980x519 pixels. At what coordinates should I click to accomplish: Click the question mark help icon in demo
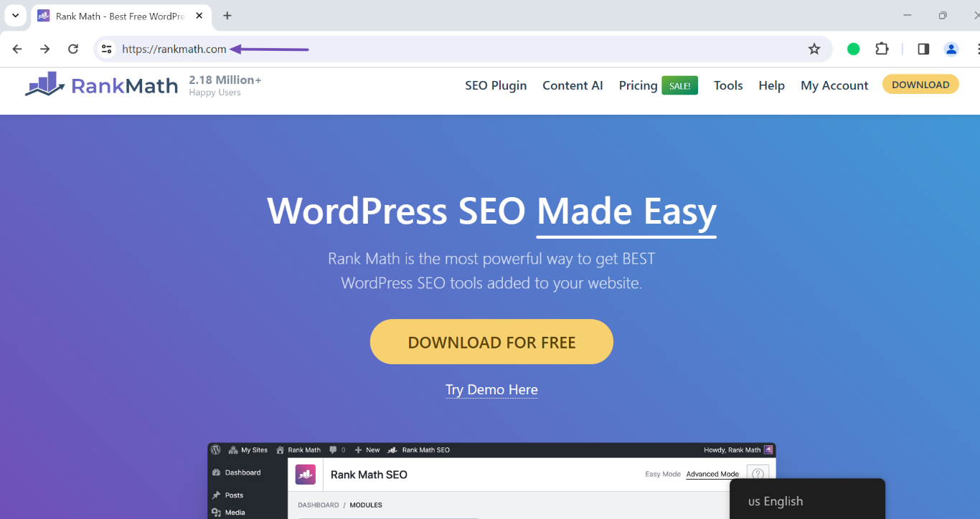click(758, 474)
